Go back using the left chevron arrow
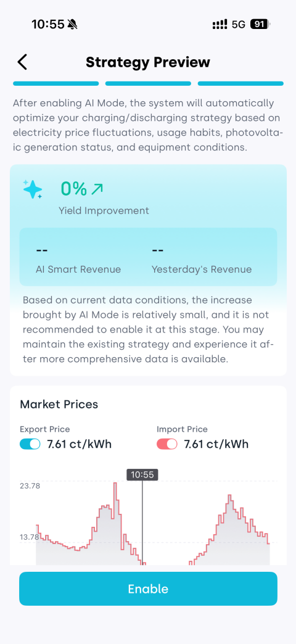 [x=22, y=62]
